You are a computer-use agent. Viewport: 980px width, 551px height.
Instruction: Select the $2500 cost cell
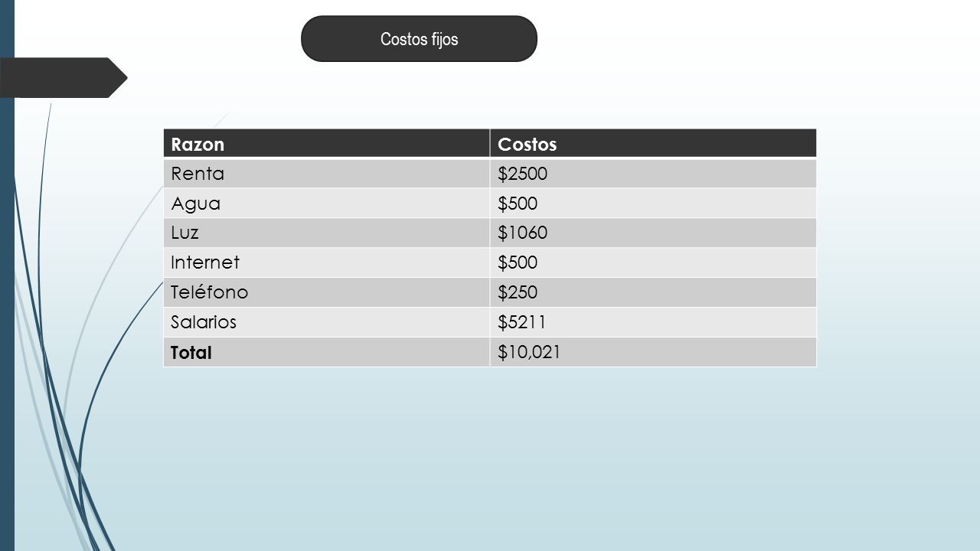click(653, 174)
